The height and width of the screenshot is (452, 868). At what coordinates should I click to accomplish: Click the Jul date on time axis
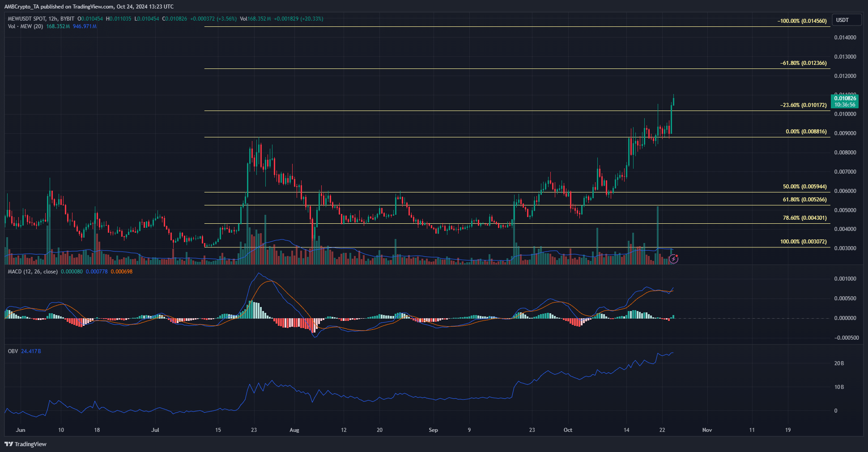point(155,430)
